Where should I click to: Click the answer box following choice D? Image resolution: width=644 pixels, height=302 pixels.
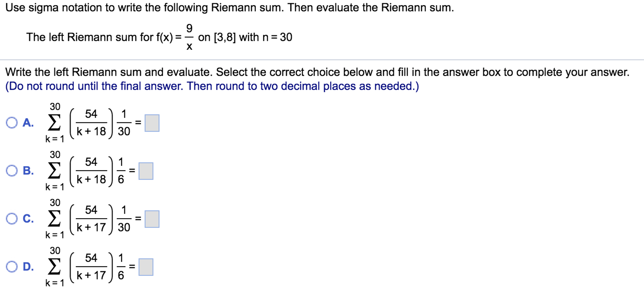(146, 267)
